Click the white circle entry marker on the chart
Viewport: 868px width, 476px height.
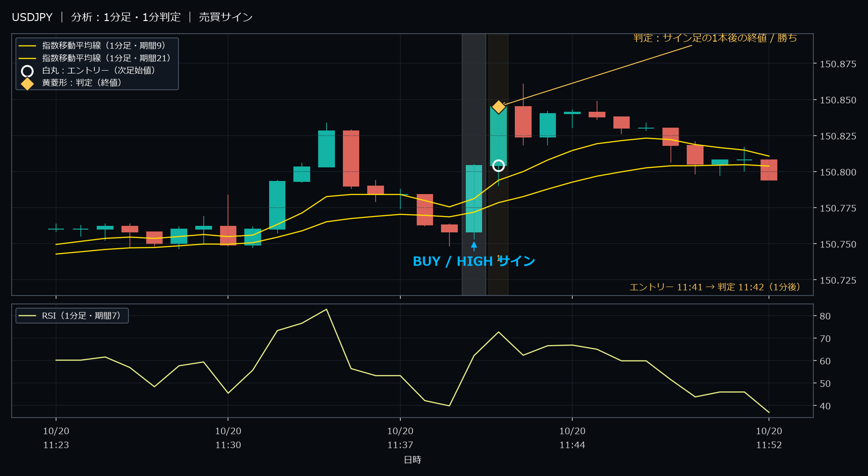[498, 166]
